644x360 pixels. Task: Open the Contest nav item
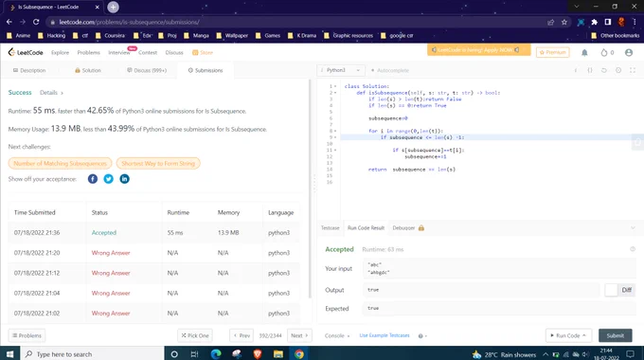pos(148,53)
